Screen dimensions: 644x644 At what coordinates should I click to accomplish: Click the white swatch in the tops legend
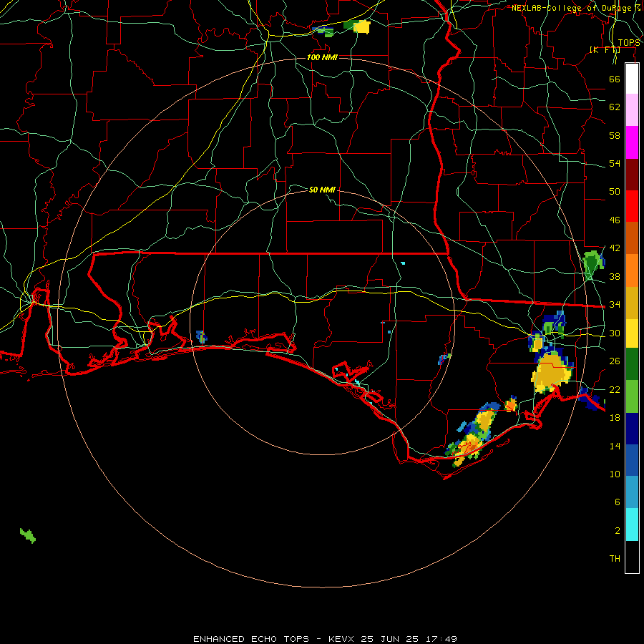(x=632, y=79)
